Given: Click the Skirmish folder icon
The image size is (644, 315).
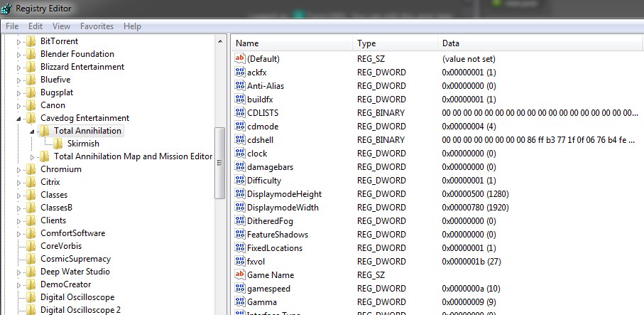Looking at the screenshot, I should (x=58, y=144).
